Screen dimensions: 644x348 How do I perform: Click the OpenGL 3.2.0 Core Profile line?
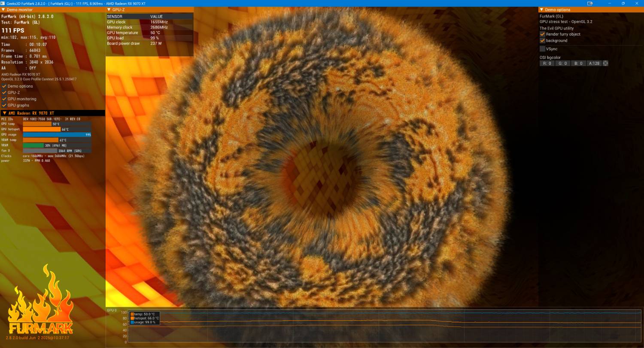click(39, 79)
